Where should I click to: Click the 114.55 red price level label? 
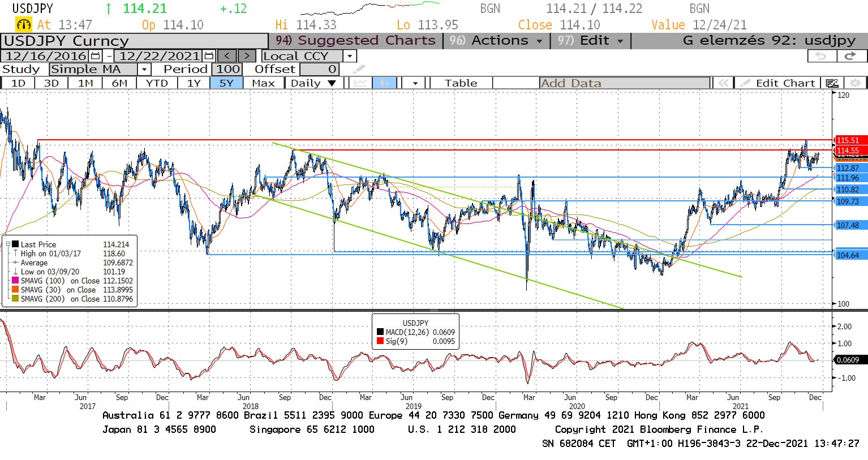coord(851,151)
